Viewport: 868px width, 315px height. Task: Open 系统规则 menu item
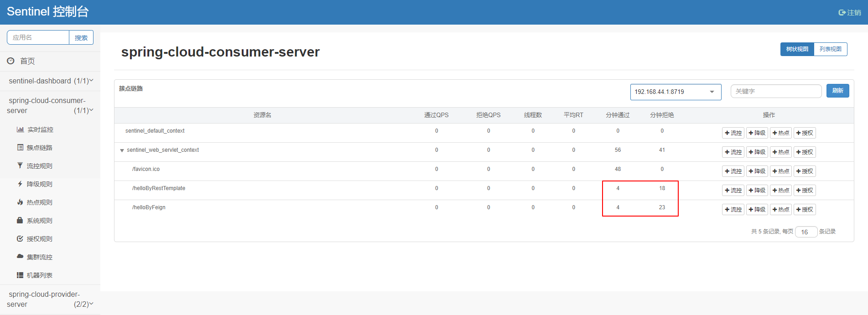pos(50,221)
